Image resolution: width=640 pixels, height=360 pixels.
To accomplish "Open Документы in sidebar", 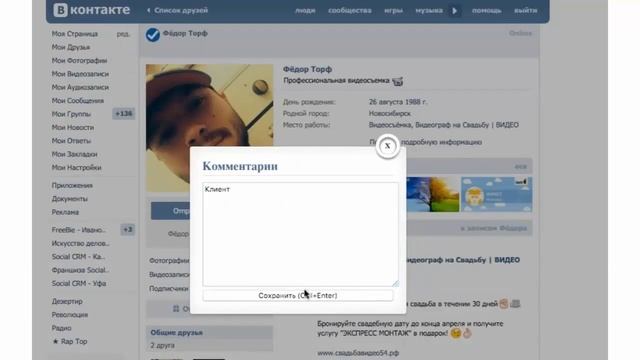I will (x=69, y=199).
